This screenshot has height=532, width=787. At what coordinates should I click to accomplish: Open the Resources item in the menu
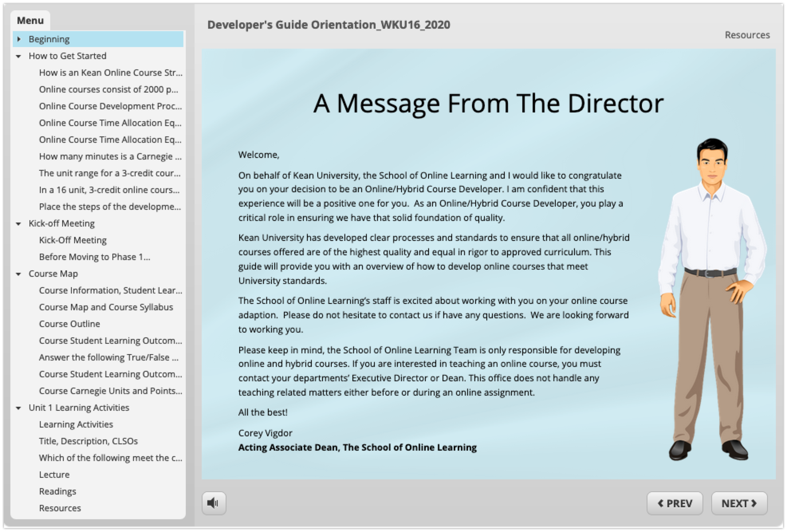[x=60, y=508]
